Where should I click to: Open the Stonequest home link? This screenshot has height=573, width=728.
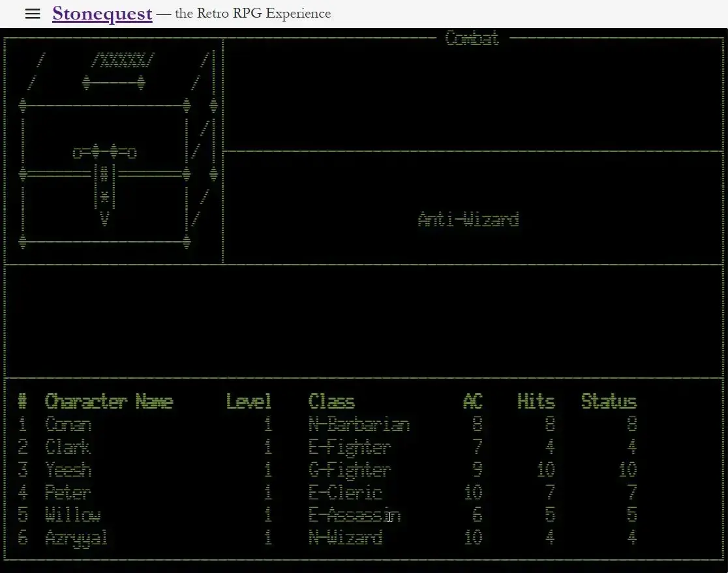tap(102, 14)
